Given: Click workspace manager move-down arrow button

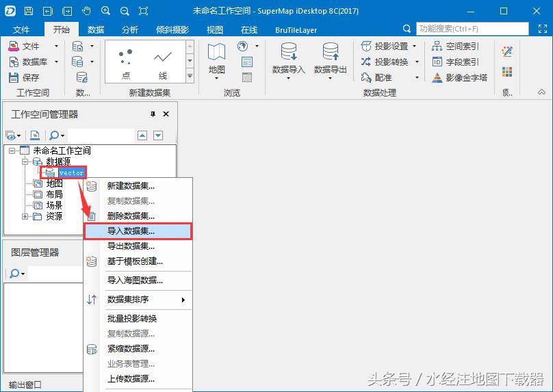Looking at the screenshot, I should 158,135.
